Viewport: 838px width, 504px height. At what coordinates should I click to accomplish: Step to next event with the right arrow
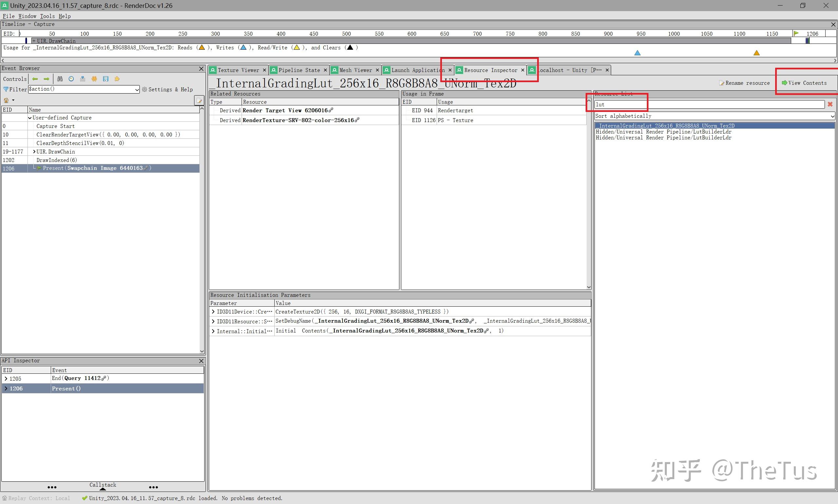click(x=46, y=79)
